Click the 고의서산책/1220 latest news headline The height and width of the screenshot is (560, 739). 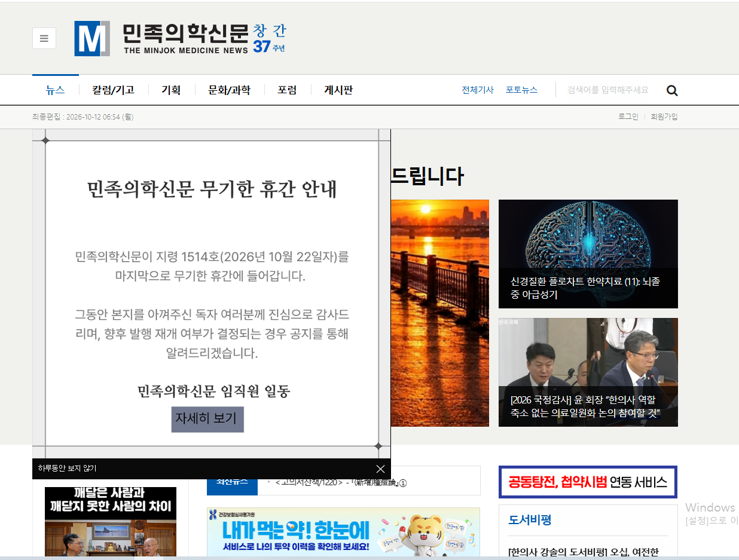[x=340, y=482]
